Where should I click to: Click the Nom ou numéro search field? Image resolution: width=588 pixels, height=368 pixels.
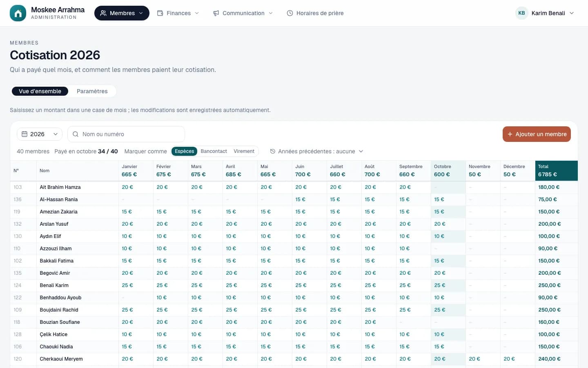pos(126,134)
